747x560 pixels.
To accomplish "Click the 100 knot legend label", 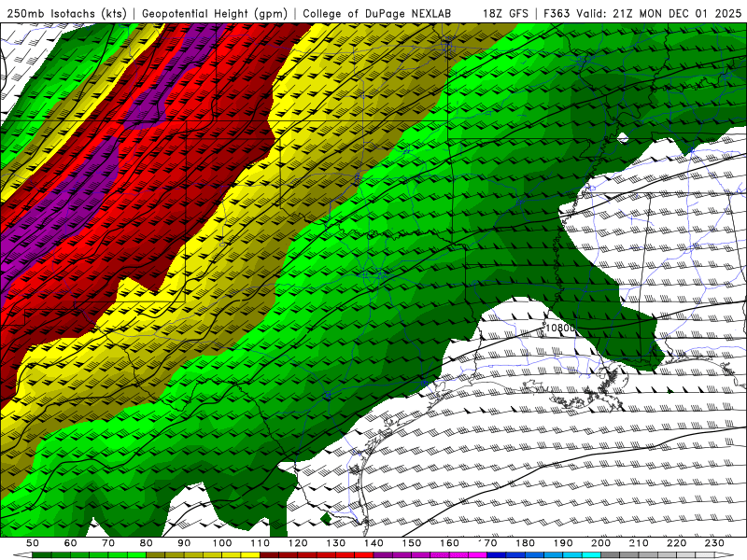I will tap(222, 543).
